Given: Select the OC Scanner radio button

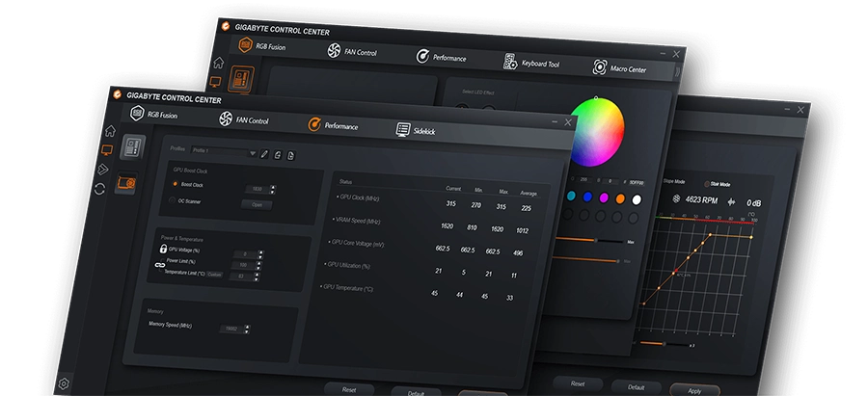Looking at the screenshot, I should point(172,200).
